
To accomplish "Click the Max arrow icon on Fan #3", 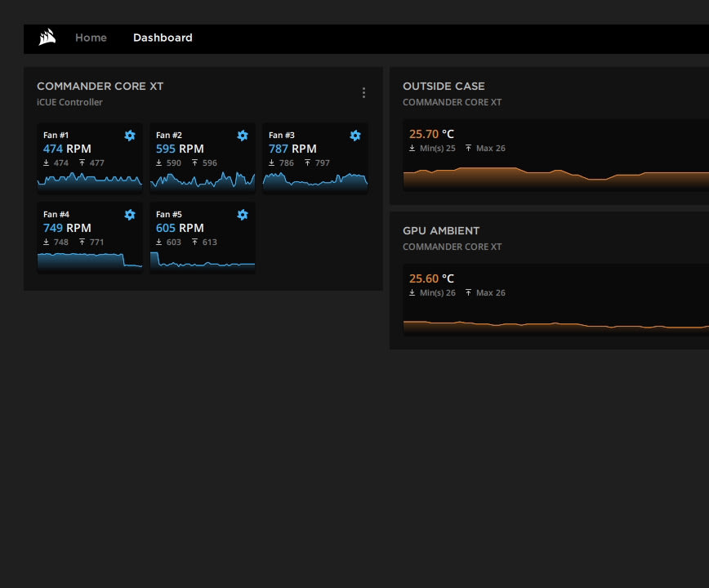I will 307,163.
